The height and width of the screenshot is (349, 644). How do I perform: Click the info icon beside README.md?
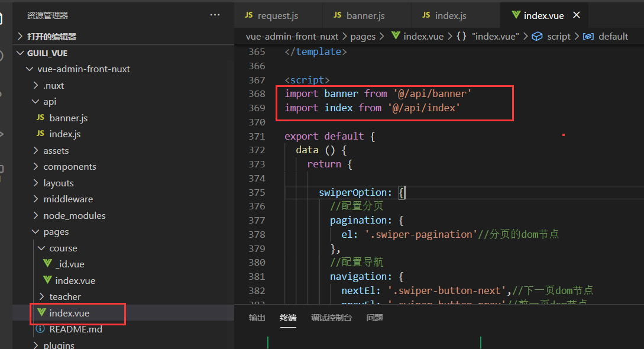coord(40,329)
